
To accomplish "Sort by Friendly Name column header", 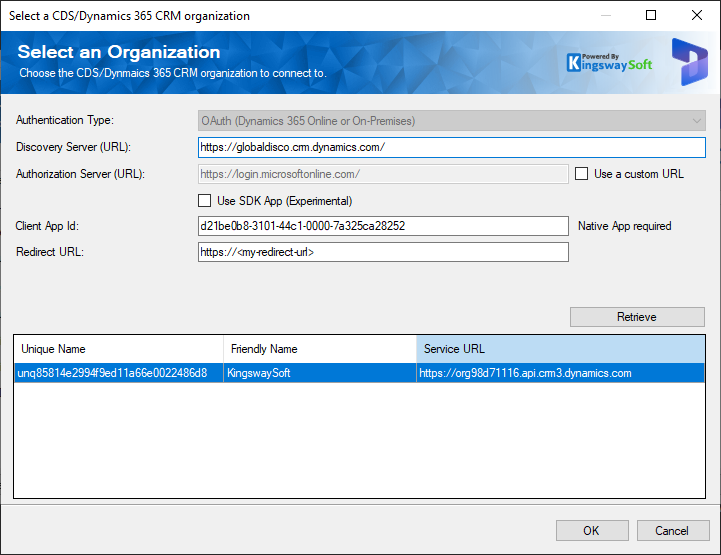I will coord(319,349).
